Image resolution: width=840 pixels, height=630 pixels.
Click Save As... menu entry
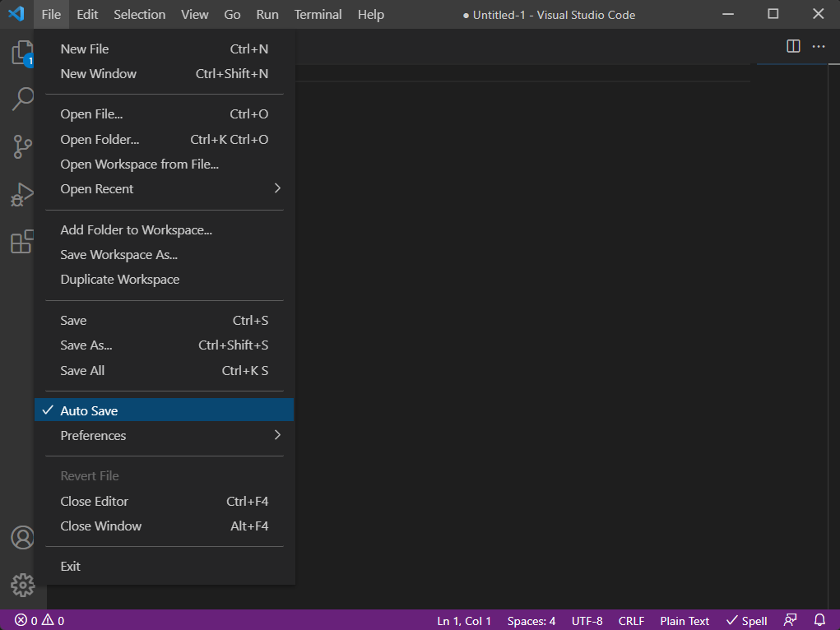(x=164, y=345)
